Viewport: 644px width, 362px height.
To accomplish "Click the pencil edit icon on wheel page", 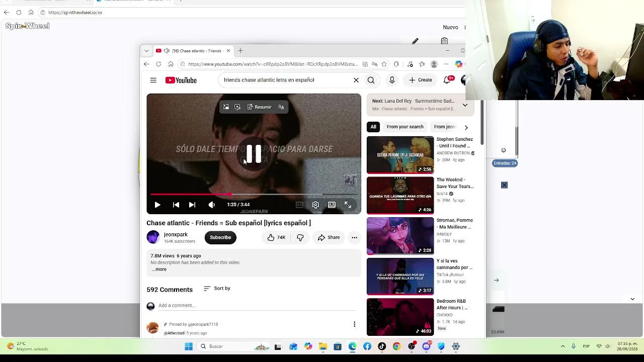I will pos(415,41).
